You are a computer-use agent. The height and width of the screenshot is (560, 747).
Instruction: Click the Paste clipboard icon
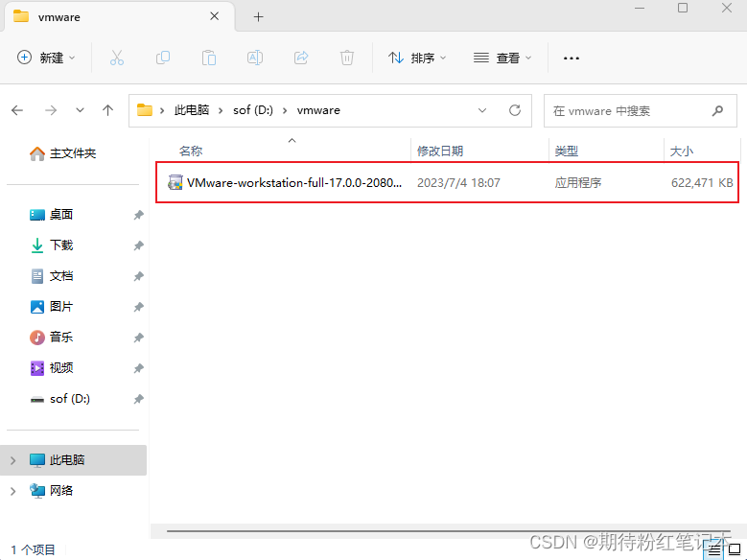[209, 58]
